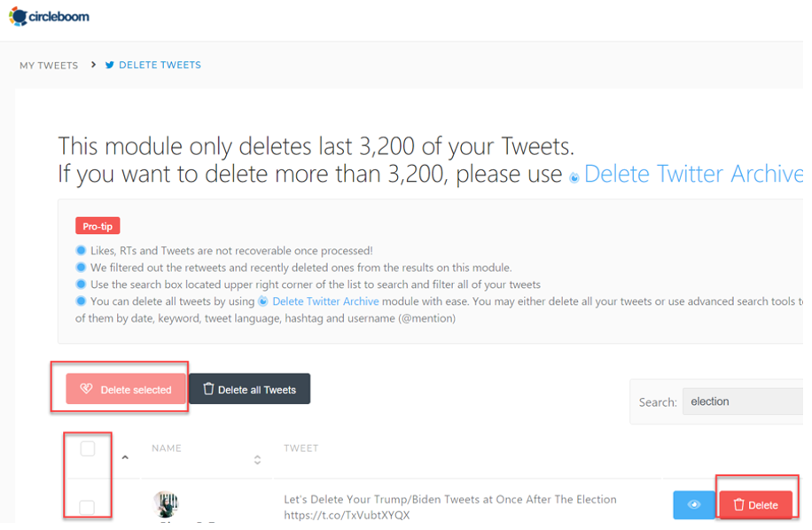812x530 pixels.
Task: Click the search field containing 'election'
Action: (x=745, y=401)
